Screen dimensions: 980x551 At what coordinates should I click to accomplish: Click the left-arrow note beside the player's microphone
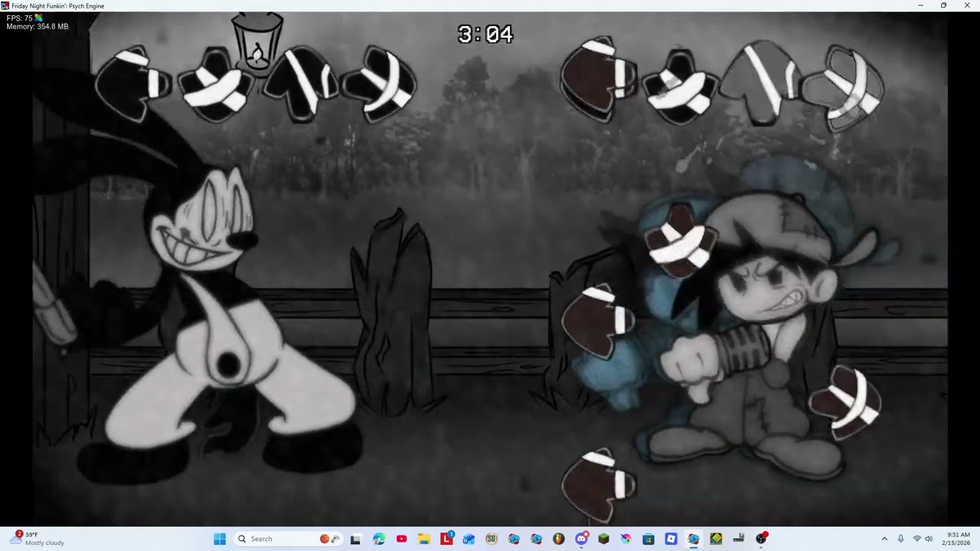click(x=599, y=321)
